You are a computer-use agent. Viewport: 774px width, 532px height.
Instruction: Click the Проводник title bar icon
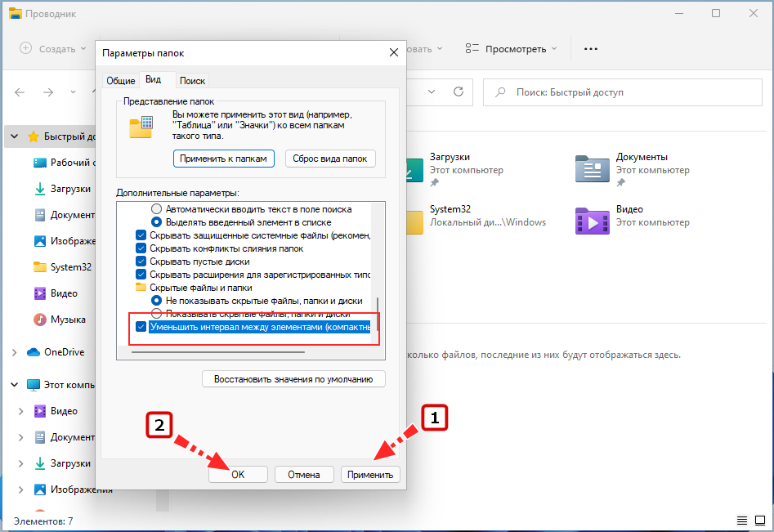tap(16, 14)
